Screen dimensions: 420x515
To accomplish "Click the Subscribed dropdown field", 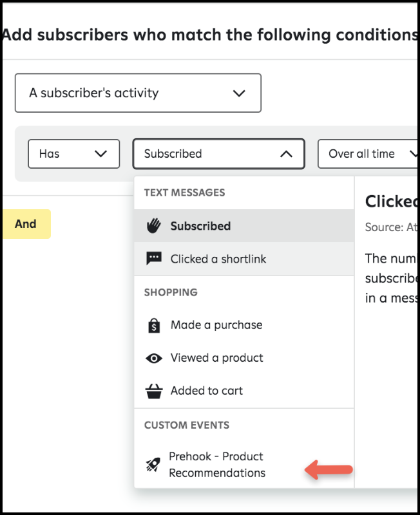I will pos(206,154).
